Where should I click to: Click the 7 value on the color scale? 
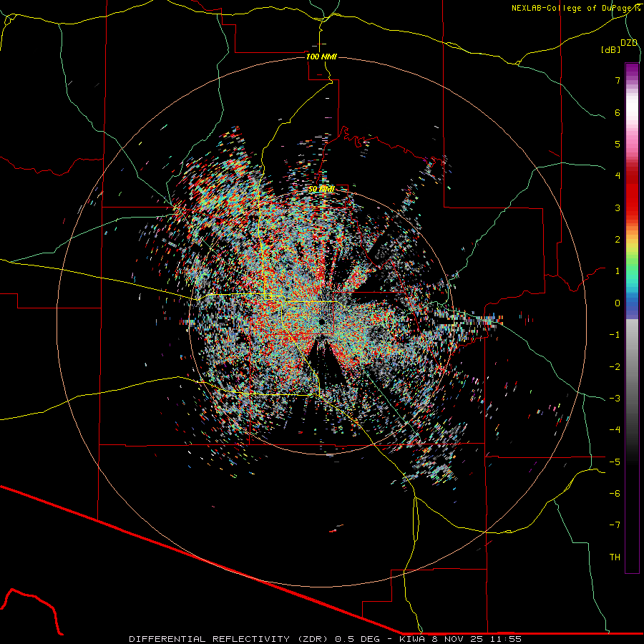[x=618, y=80]
